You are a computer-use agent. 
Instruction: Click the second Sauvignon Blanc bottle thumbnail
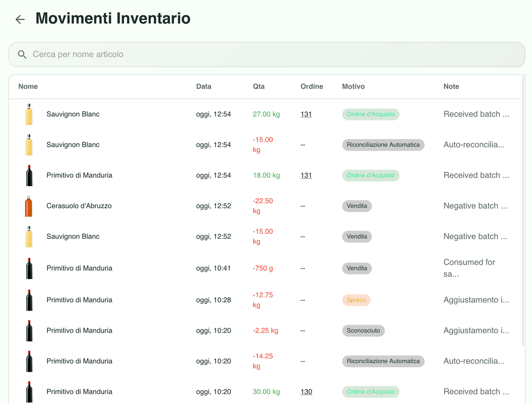click(x=29, y=144)
